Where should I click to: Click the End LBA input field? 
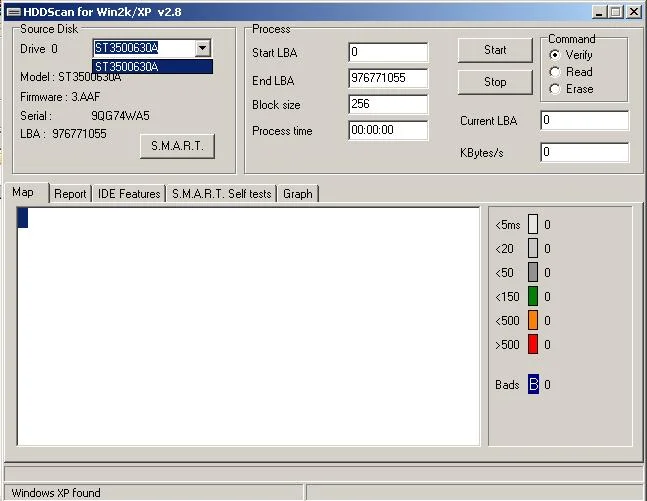pos(388,78)
